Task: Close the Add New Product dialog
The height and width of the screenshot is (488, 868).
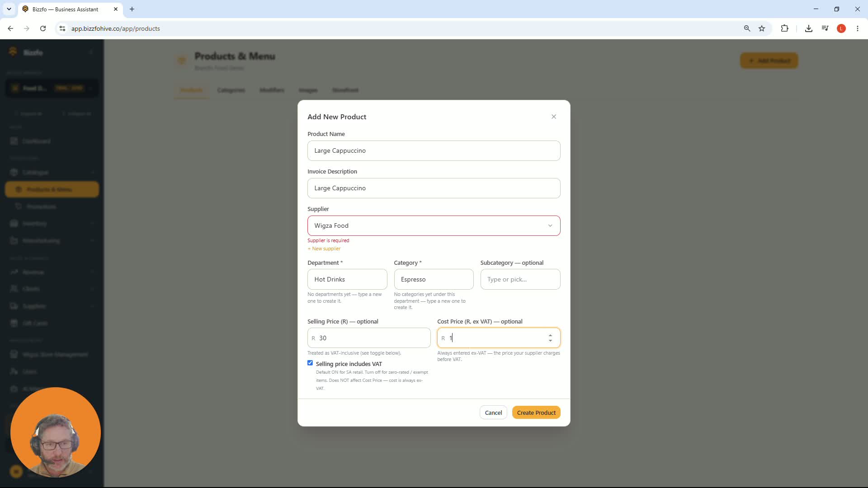Action: pos(554,117)
